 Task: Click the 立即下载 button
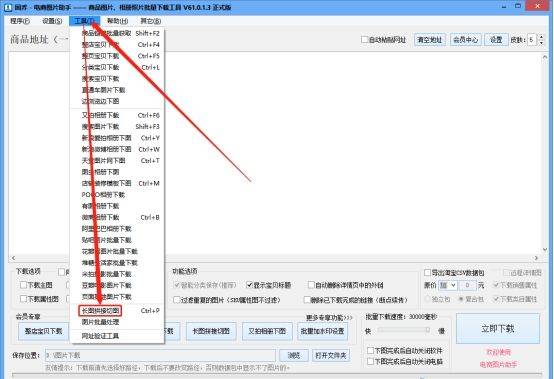click(x=497, y=329)
